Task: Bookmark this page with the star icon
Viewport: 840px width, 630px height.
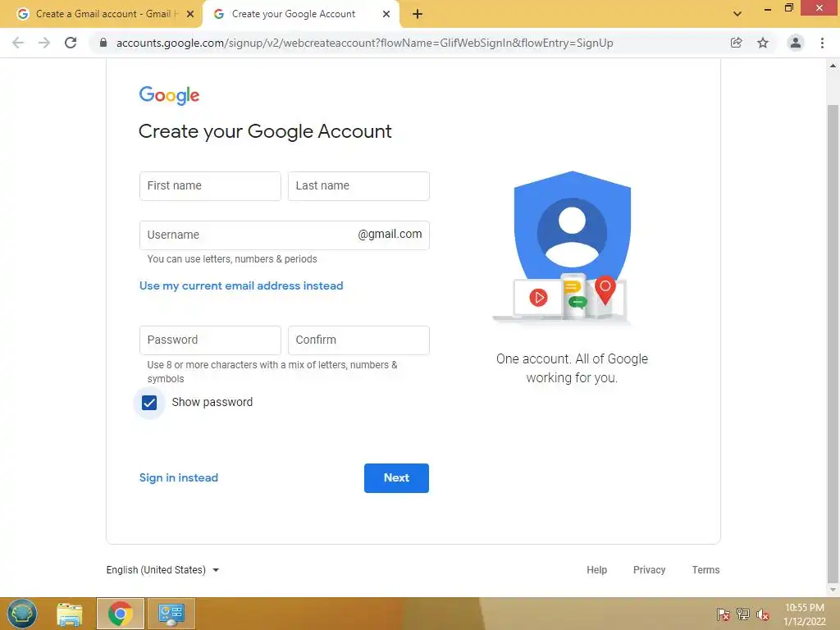Action: coord(763,43)
